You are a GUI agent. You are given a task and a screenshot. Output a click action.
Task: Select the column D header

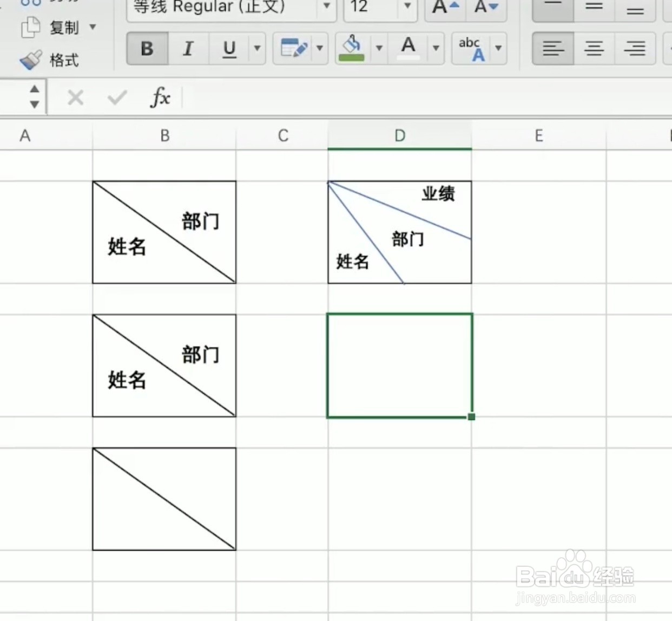[399, 136]
